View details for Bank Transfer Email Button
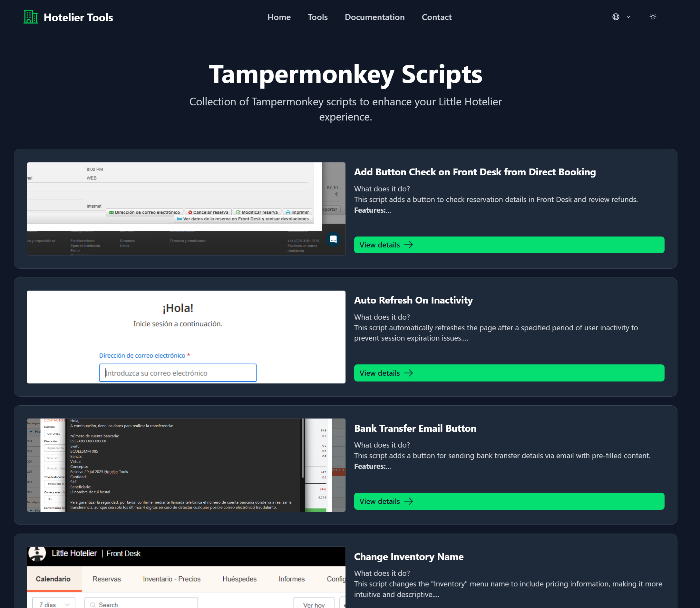The height and width of the screenshot is (608, 700). click(x=509, y=501)
